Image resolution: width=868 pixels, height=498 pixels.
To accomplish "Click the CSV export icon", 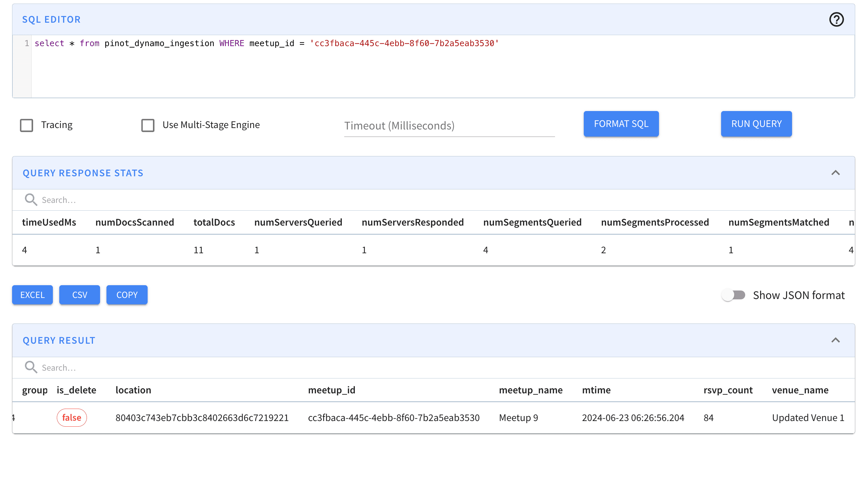I will tap(79, 294).
